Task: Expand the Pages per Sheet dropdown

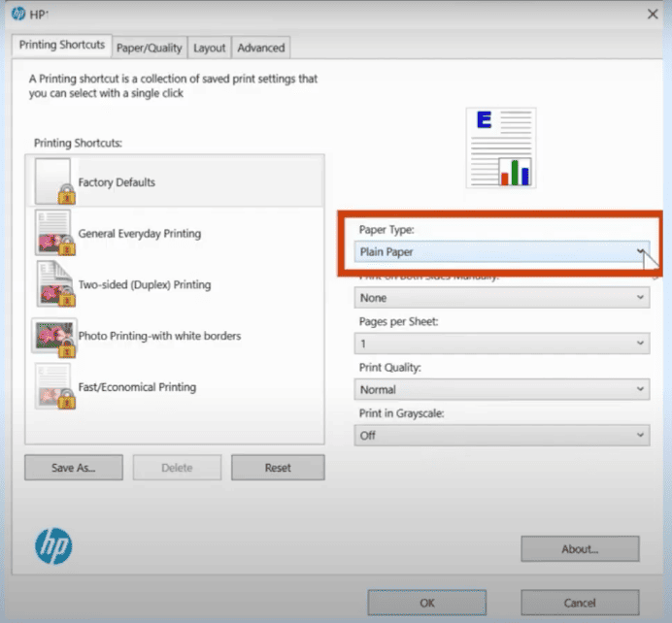Action: point(502,344)
